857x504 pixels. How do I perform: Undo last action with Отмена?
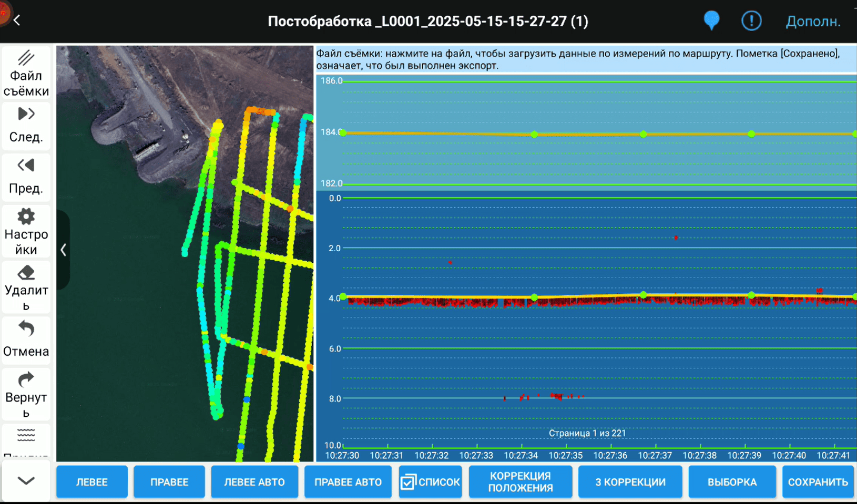26,339
